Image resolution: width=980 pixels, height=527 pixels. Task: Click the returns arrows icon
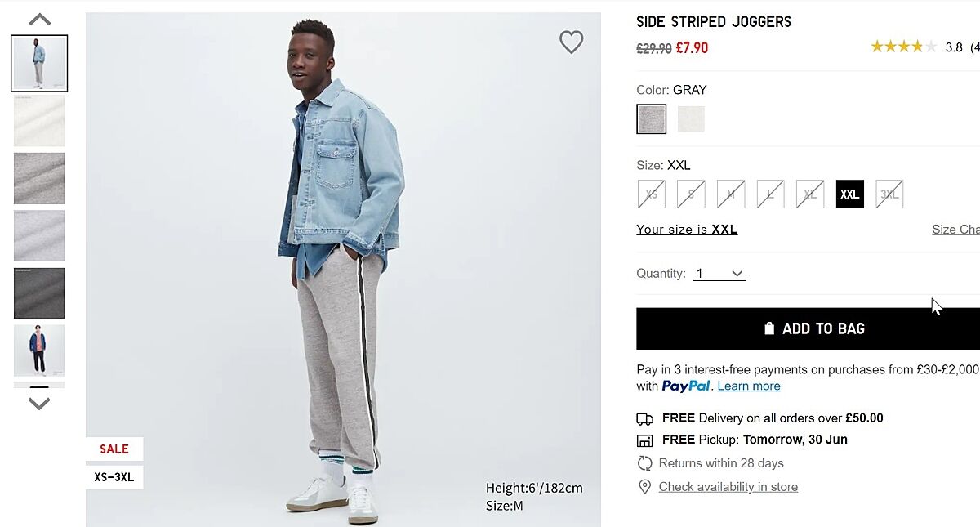tap(644, 463)
